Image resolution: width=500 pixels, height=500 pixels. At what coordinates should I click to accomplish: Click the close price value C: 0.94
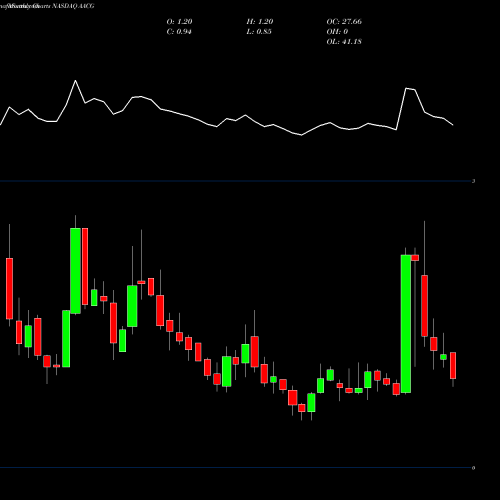coord(179,32)
